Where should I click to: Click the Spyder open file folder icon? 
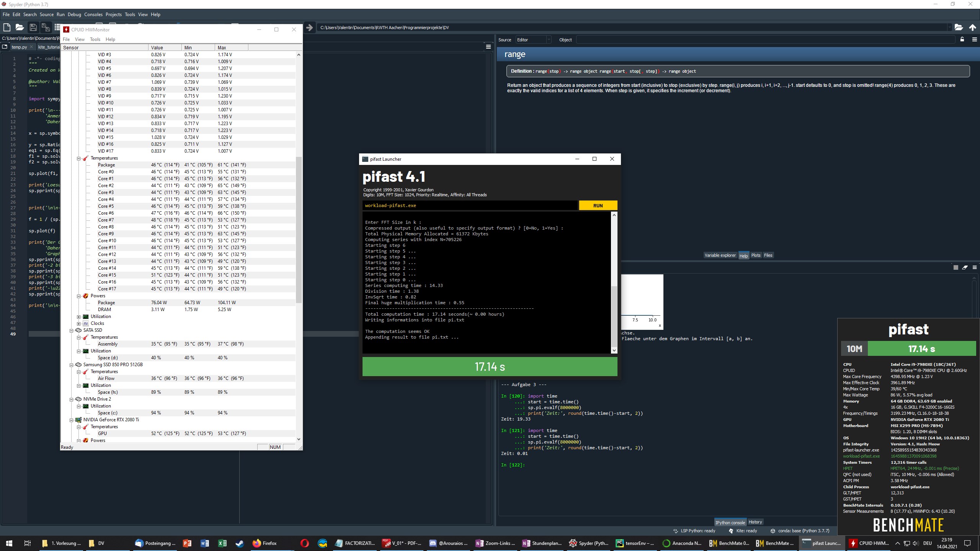tap(20, 27)
